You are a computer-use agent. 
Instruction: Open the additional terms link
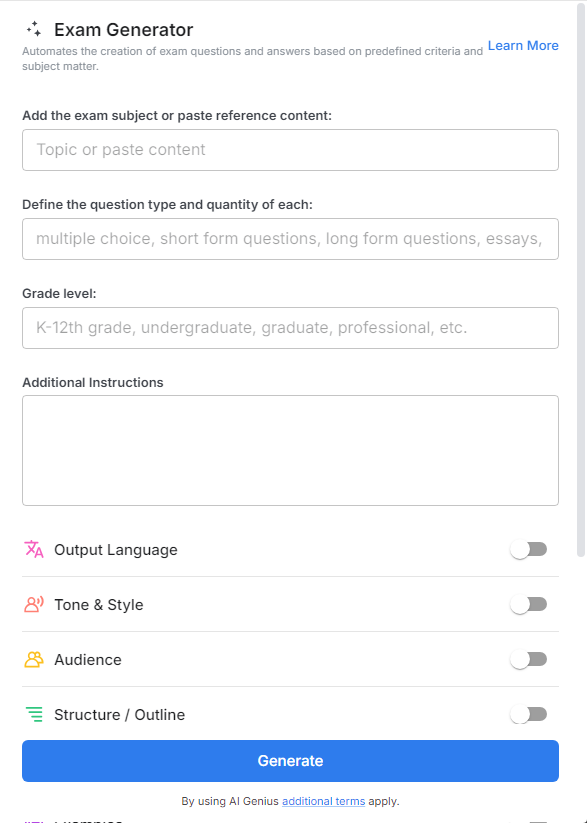[x=323, y=800]
